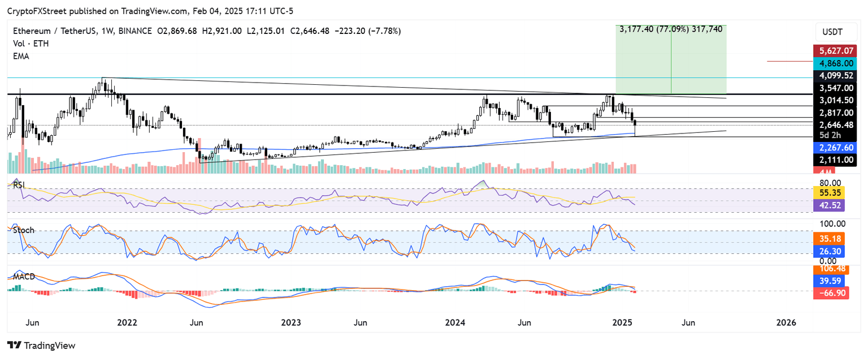This screenshot has width=868, height=358.
Task: Click the TradingView logo at bottom
Action: [x=41, y=345]
